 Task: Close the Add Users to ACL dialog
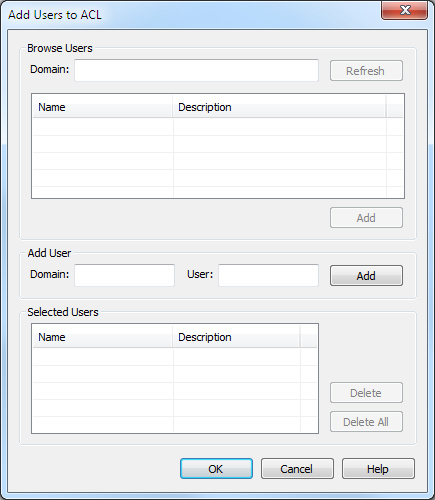(x=404, y=11)
